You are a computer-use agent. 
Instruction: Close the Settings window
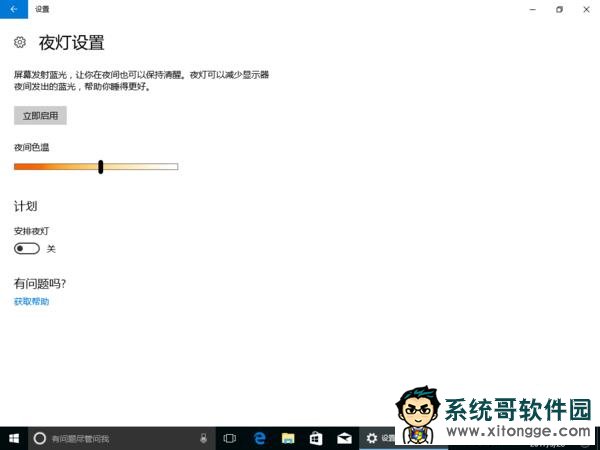pyautogui.click(x=586, y=9)
